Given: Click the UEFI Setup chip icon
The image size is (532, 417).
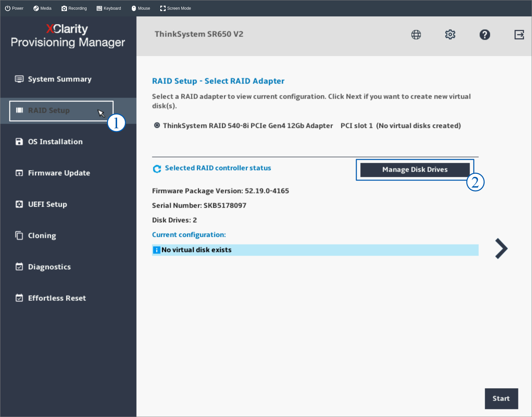Looking at the screenshot, I should pyautogui.click(x=19, y=204).
